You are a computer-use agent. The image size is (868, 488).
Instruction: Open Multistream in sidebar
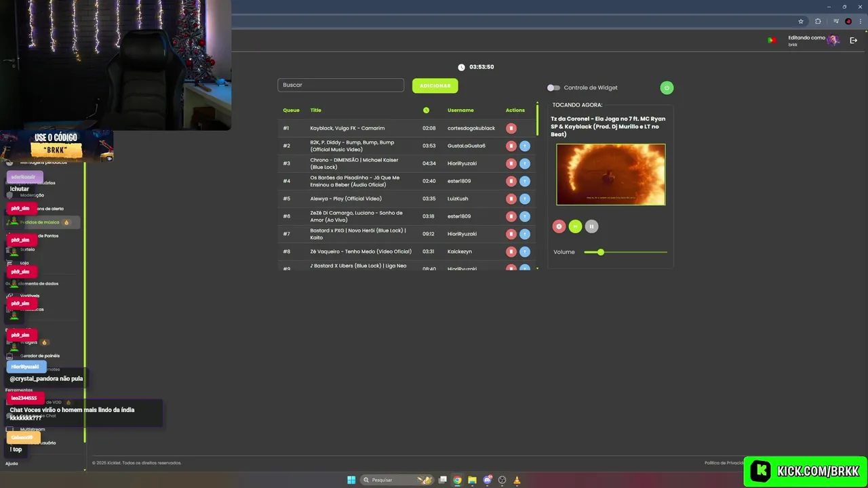coord(33,429)
